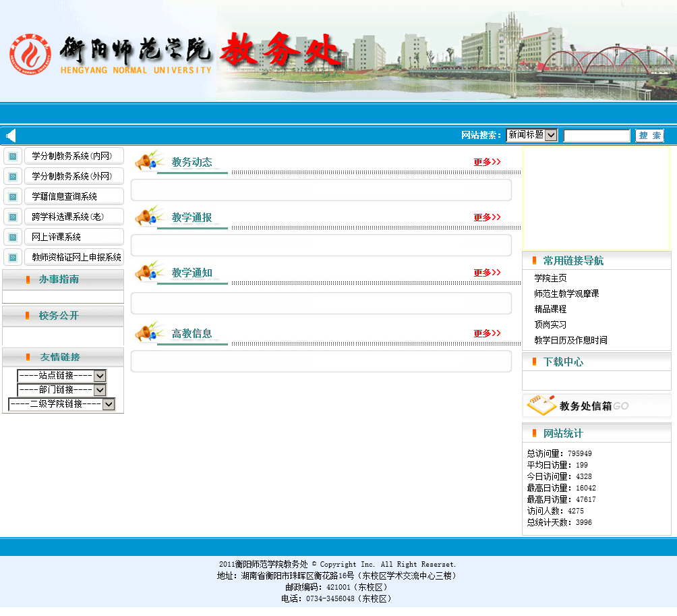Click the 总访问量: 795949 statistic
677x616 pixels.
coord(560,453)
